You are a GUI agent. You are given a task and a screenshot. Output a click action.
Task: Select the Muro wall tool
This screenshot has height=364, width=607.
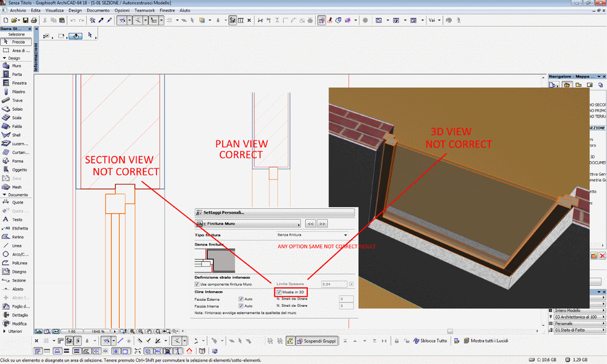pos(16,66)
